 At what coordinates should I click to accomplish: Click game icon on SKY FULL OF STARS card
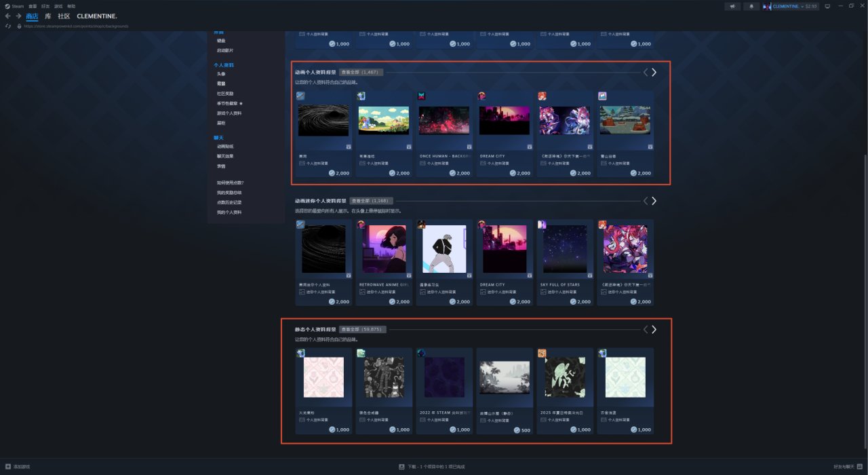tap(542, 224)
